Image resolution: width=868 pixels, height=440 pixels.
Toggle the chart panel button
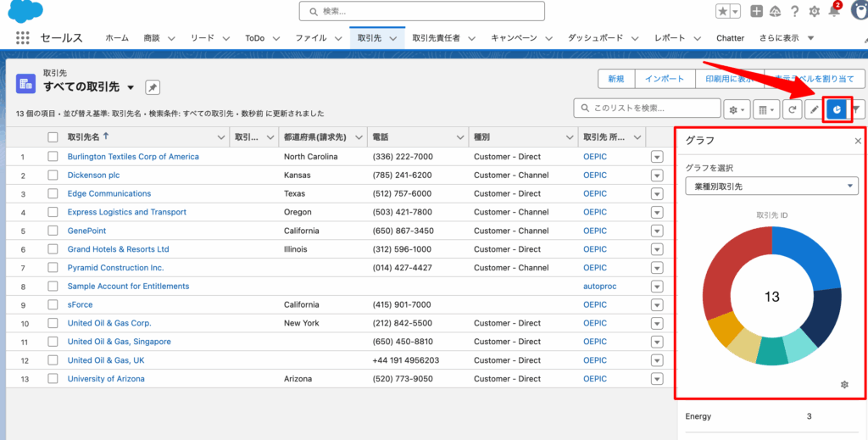837,109
